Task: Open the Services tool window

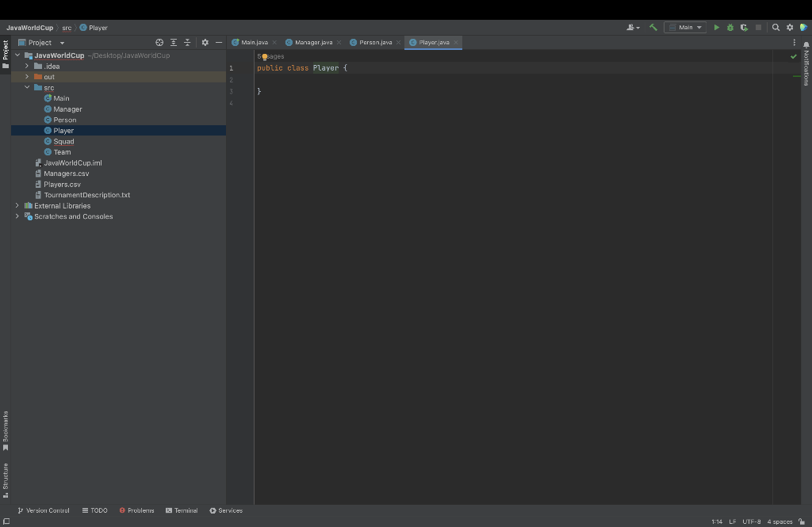Action: pos(226,510)
